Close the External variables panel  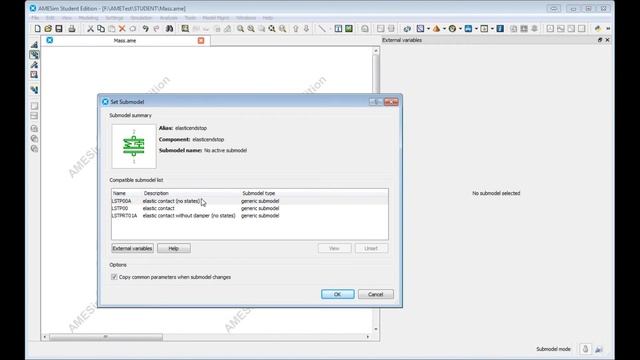[x=607, y=40]
